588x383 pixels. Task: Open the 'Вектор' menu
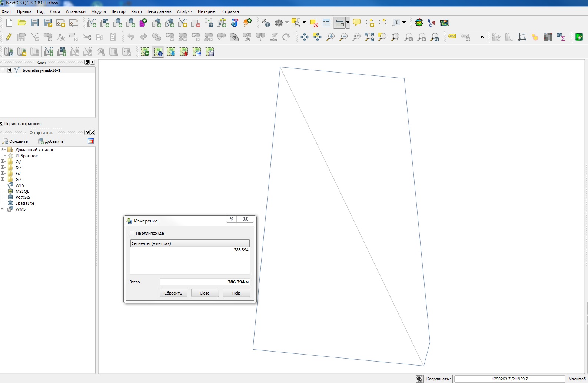click(118, 11)
